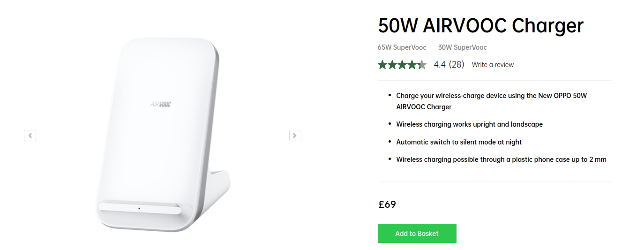This screenshot has height=250, width=644.
Task: Click the silent mode at night bullet
Action: pos(459,142)
